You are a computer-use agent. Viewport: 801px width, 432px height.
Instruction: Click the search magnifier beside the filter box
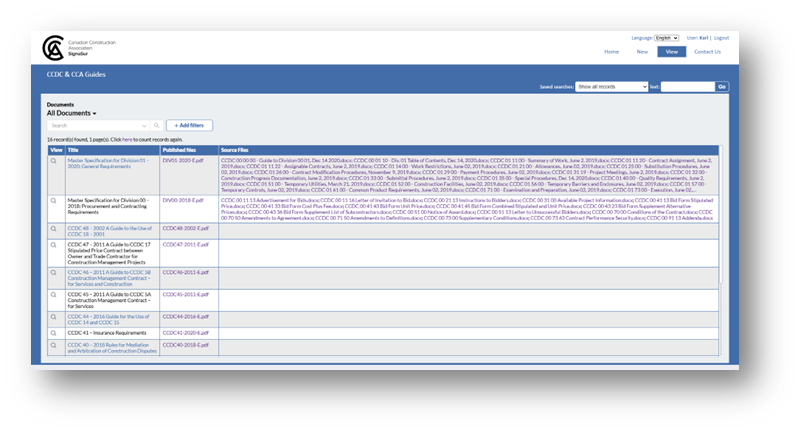click(x=158, y=126)
